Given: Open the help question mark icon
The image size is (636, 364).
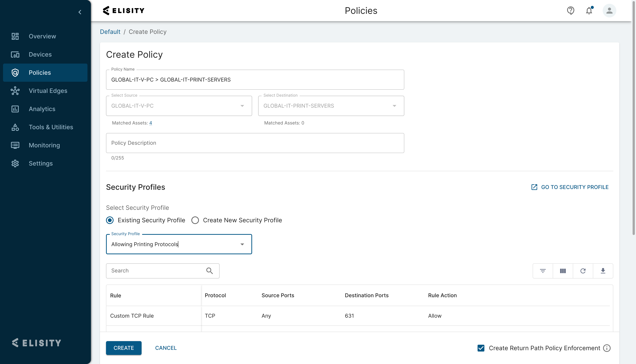Looking at the screenshot, I should (570, 11).
